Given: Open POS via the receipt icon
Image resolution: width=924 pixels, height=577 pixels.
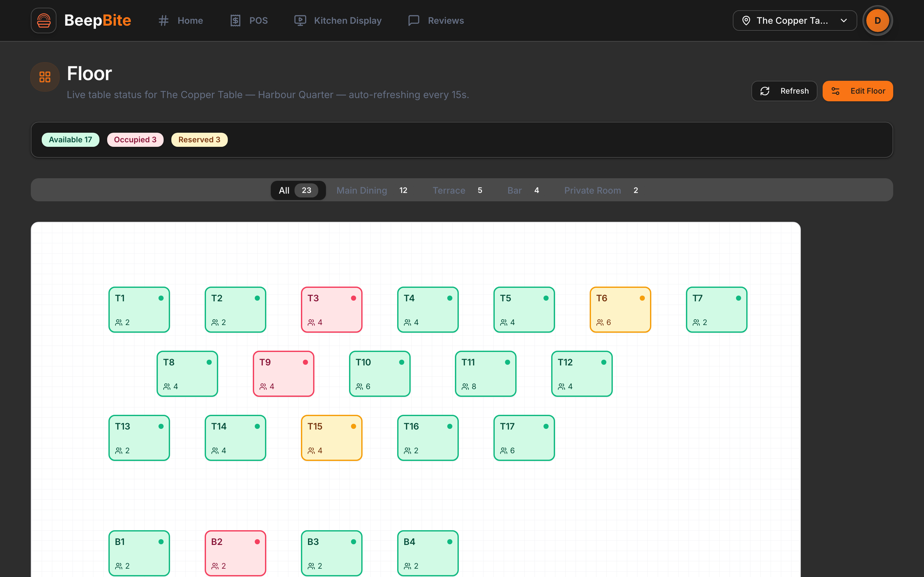Looking at the screenshot, I should point(235,21).
